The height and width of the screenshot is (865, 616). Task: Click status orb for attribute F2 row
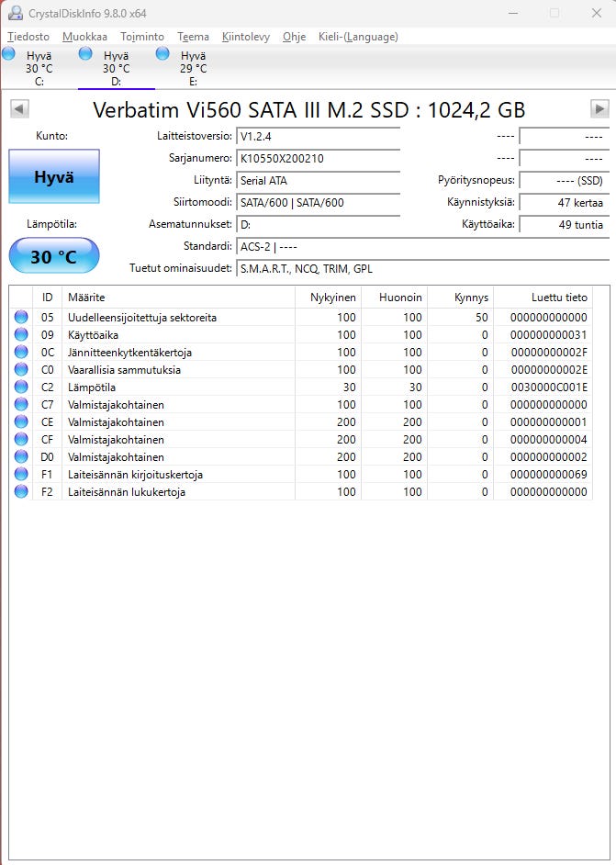tap(21, 491)
